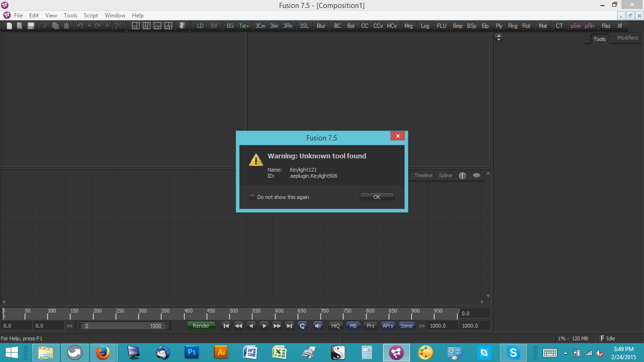The height and width of the screenshot is (362, 644).
Task: Add an SV Saver tool
Action: [x=214, y=26]
